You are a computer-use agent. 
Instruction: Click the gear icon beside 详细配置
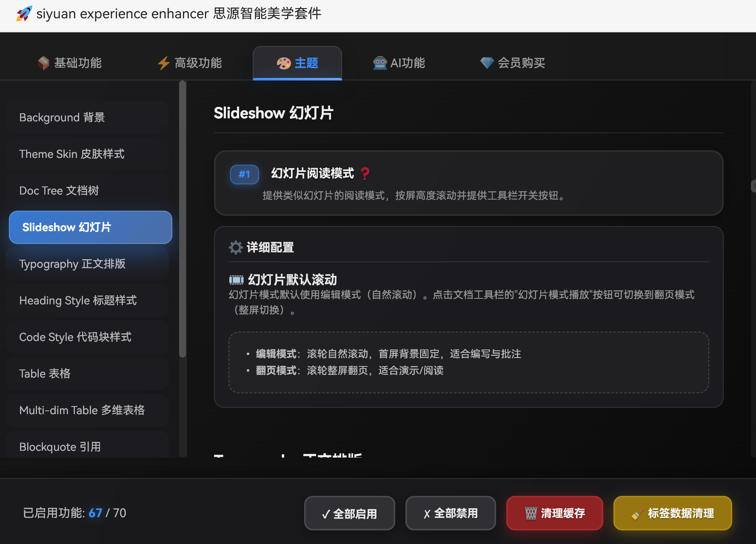pyautogui.click(x=236, y=247)
